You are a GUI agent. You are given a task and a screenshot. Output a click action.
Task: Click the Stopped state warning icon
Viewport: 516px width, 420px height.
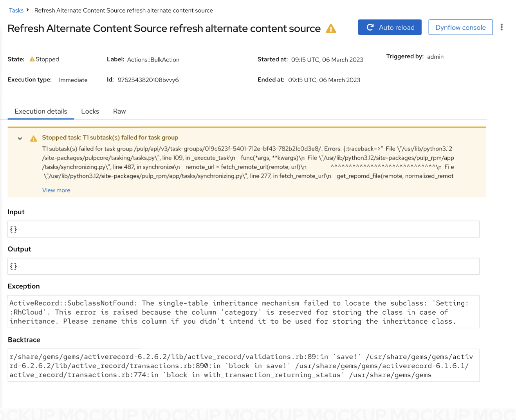click(x=32, y=59)
